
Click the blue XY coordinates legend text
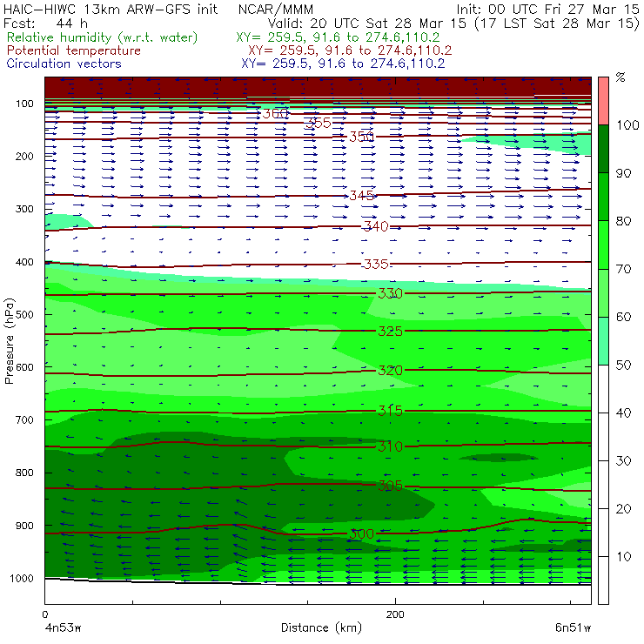click(343, 64)
